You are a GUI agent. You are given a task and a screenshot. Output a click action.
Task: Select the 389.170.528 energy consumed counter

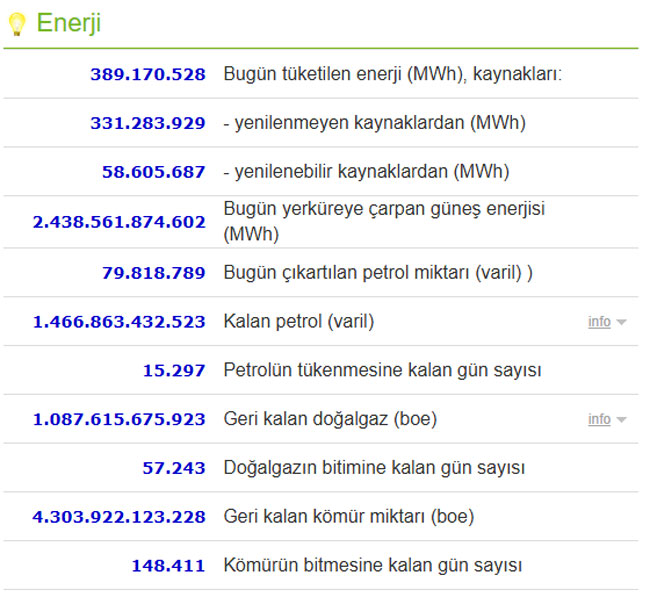147,74
